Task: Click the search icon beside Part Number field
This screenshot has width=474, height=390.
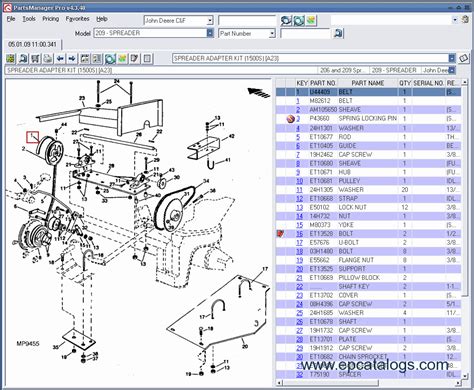Action: pos(338,33)
